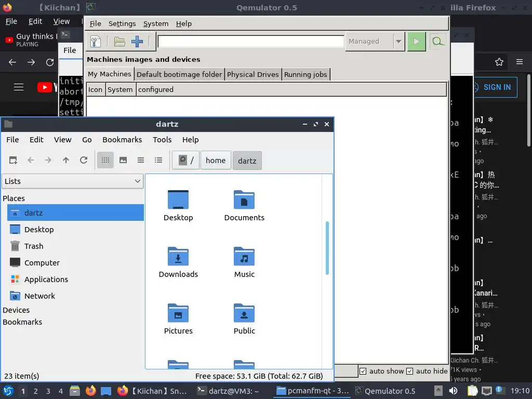This screenshot has height=399, width=532.
Task: Click Firefox reload button
Action: click(50, 62)
